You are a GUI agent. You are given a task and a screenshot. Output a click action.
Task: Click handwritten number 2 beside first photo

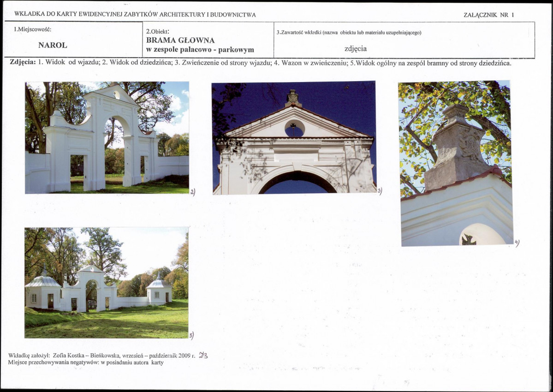193,192
